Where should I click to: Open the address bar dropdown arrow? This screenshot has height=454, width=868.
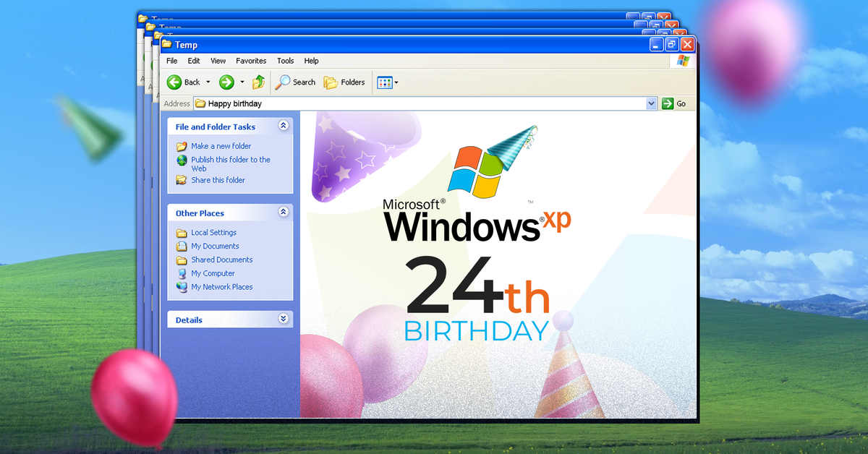[x=650, y=103]
